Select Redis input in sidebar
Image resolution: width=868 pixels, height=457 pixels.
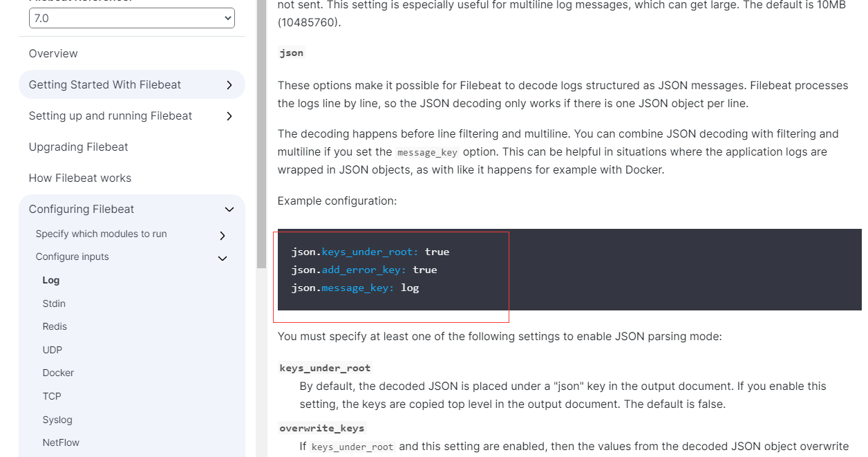pos(55,326)
